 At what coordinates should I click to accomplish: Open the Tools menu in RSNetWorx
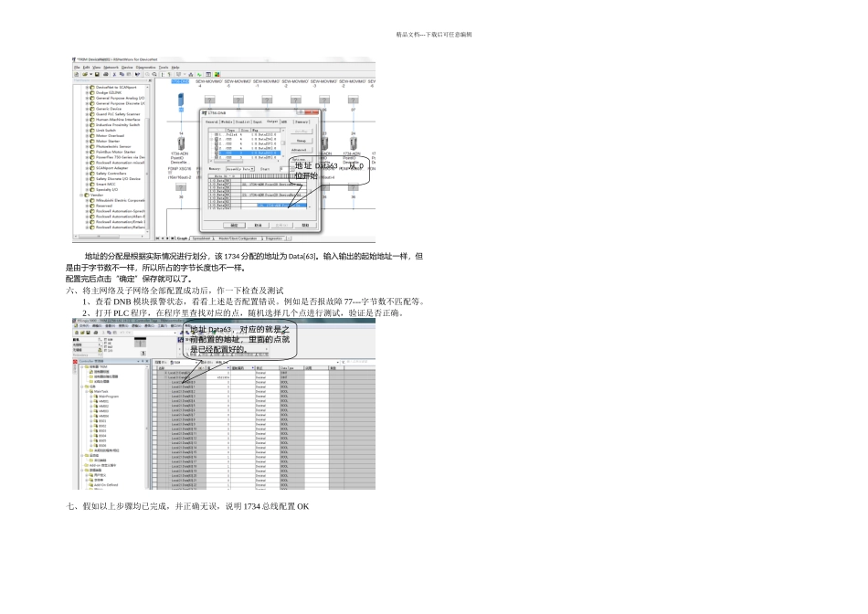[x=164, y=68]
